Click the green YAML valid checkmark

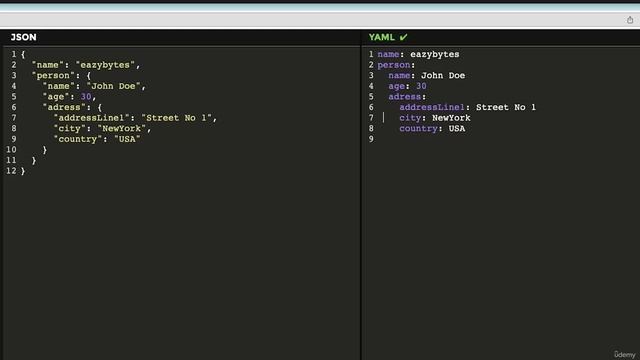point(404,37)
